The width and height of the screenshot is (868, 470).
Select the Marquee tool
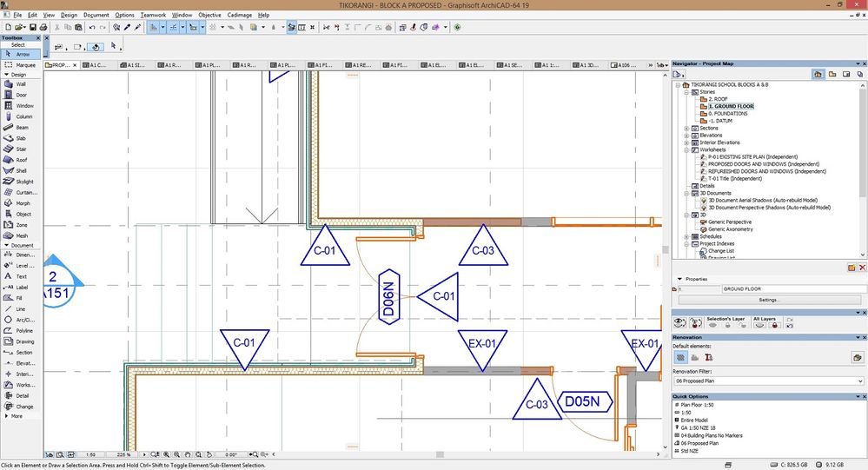[x=21, y=65]
